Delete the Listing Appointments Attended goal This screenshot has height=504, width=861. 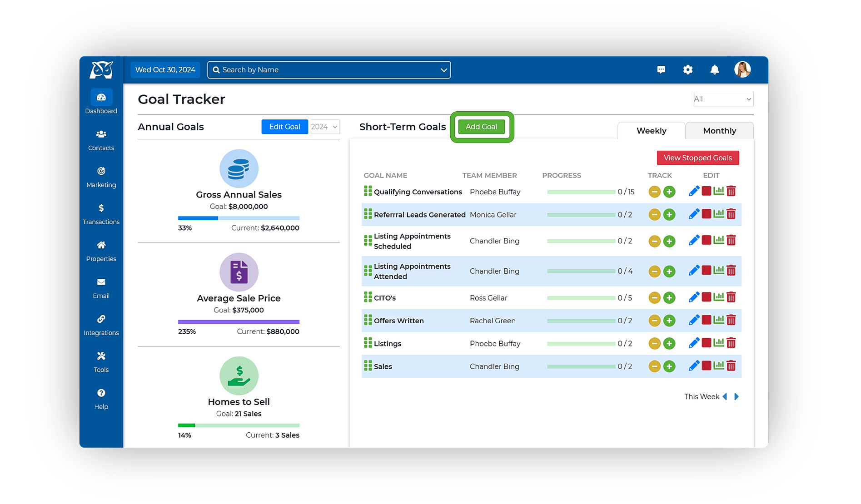[x=731, y=271]
